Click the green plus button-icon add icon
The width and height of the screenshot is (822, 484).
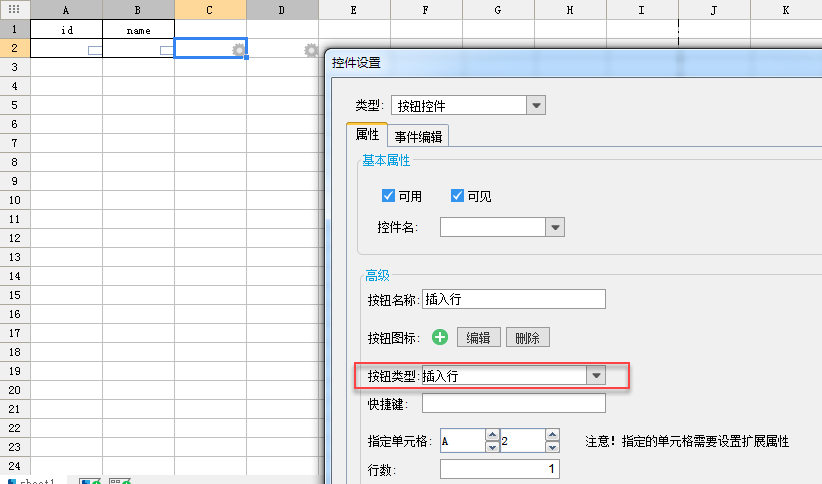440,337
